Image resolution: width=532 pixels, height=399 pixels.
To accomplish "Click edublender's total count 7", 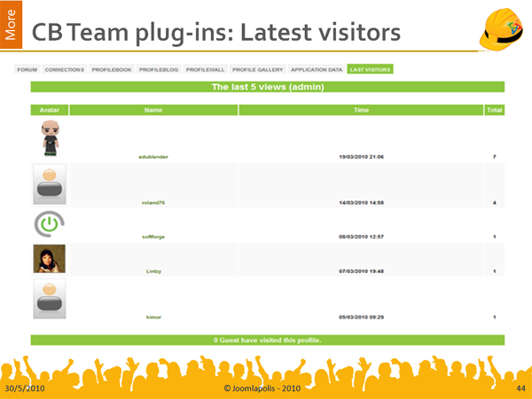I will pos(495,157).
